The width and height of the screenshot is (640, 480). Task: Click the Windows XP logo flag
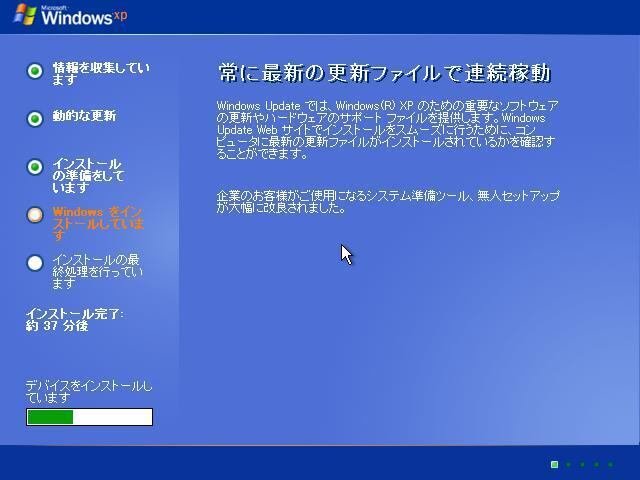pos(25,15)
